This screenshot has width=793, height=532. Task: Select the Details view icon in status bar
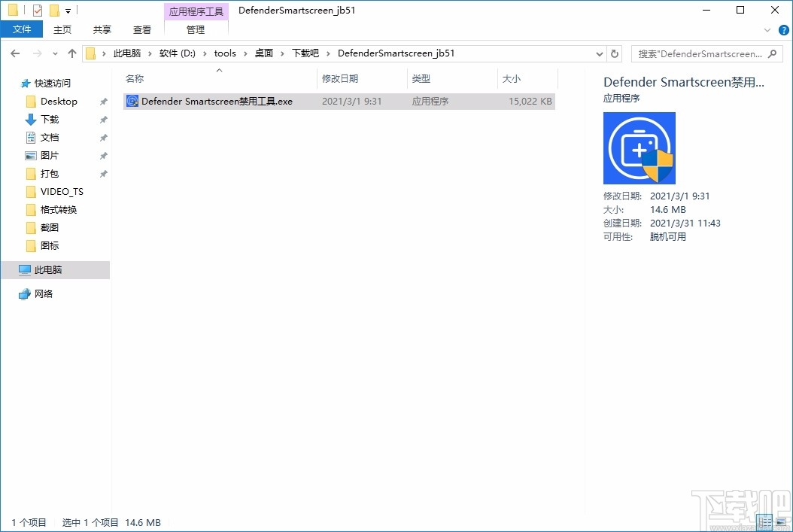click(x=764, y=521)
